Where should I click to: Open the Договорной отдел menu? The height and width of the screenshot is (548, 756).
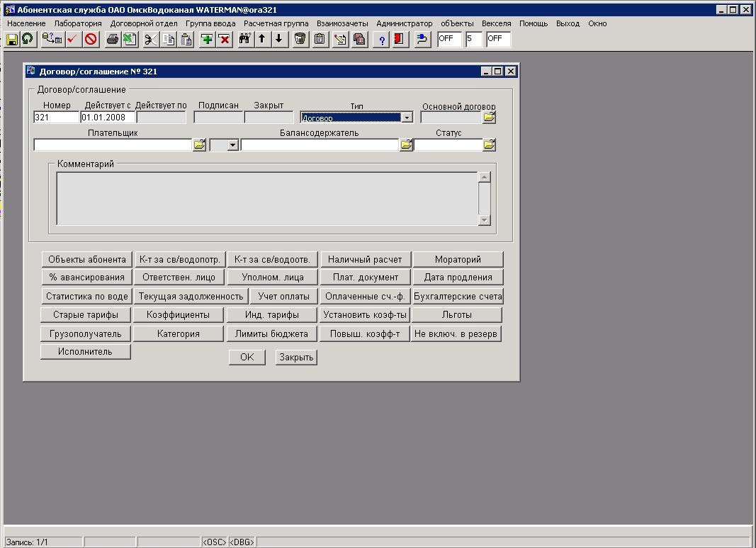coord(144,23)
